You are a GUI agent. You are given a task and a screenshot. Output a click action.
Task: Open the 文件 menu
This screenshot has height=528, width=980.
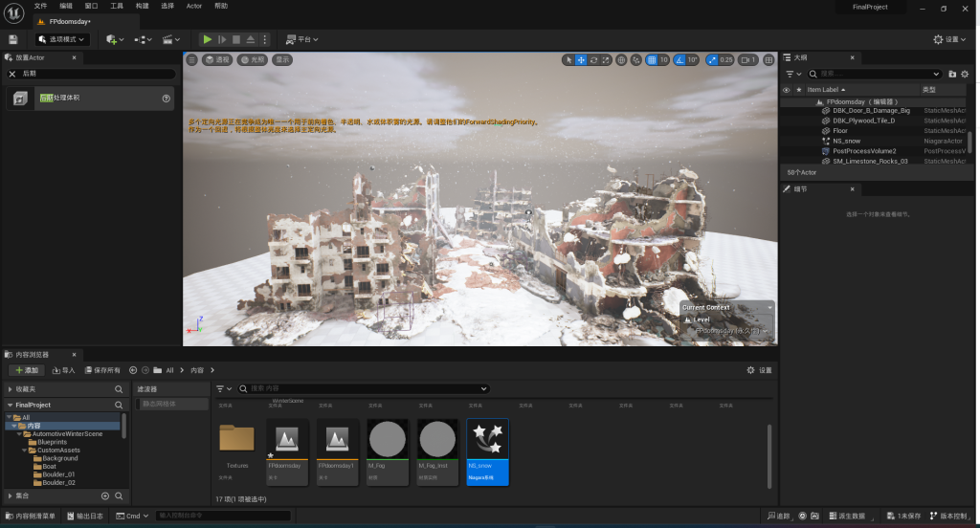40,6
